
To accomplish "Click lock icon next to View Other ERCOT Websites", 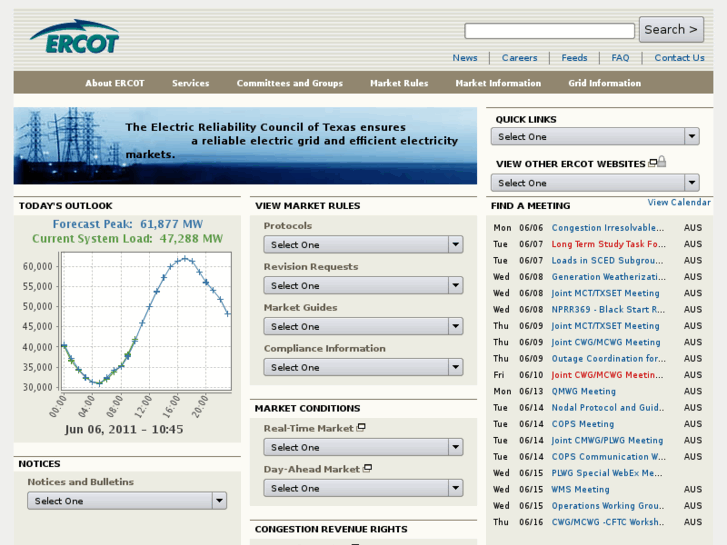I will point(661,163).
